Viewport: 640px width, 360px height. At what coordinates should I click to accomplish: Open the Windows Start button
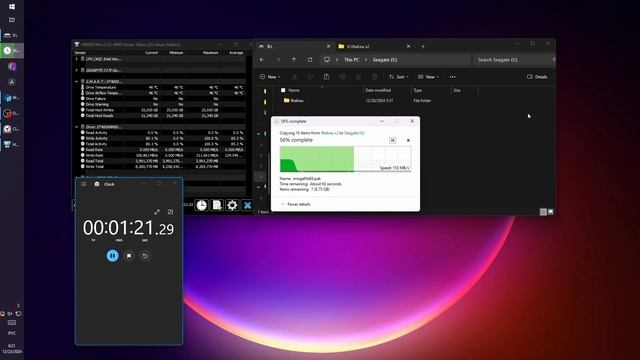tap(12, 7)
